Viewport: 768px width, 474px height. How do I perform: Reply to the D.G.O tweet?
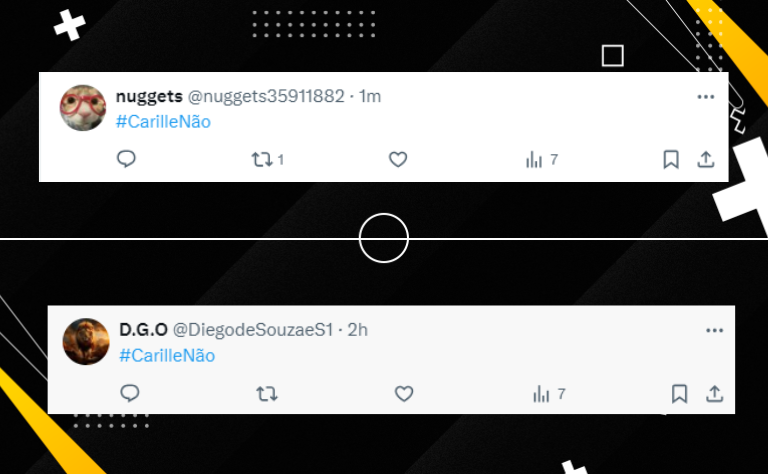[x=130, y=393]
